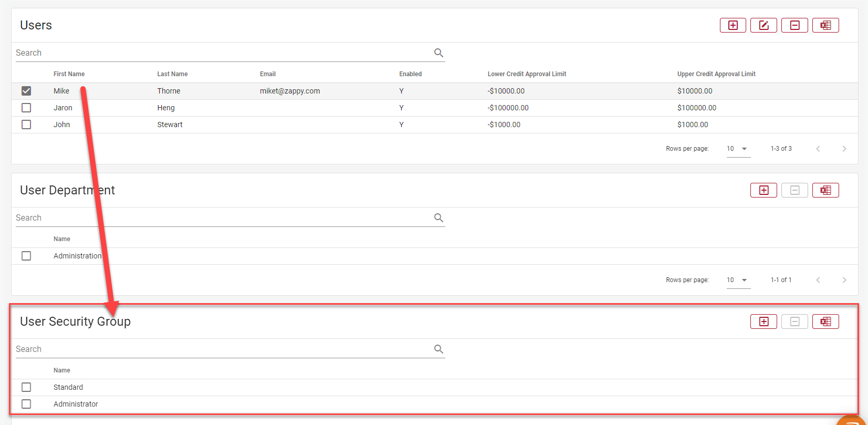Select the John Stewart row
The image size is (868, 425).
[26, 125]
